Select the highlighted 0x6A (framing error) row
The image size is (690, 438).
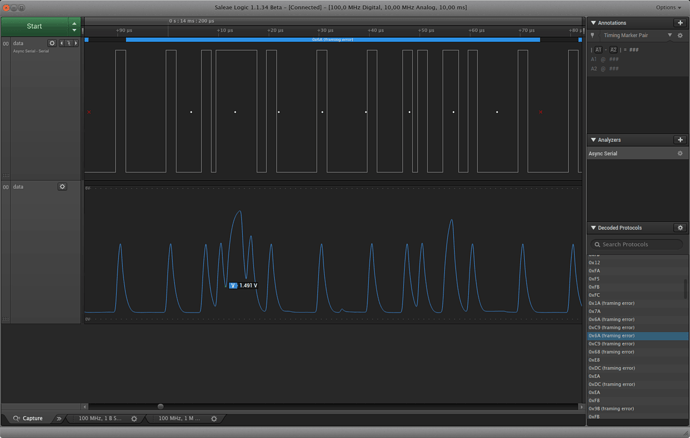(638, 336)
